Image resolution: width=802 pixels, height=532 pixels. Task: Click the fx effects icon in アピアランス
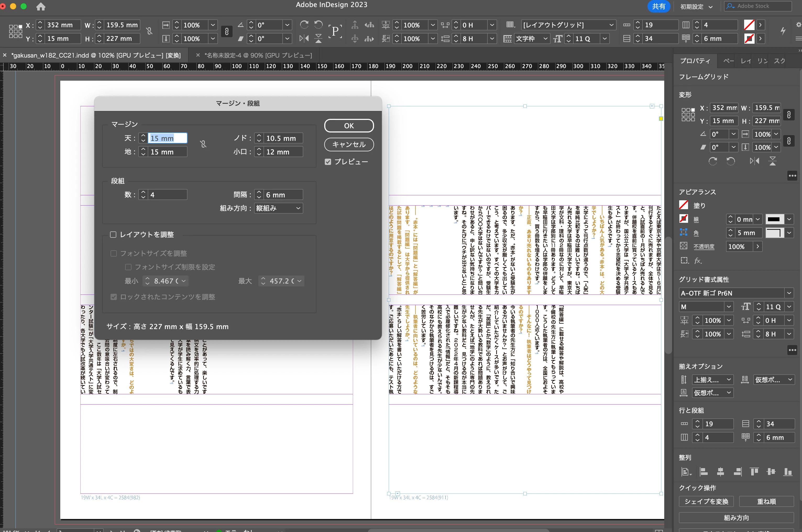(x=698, y=261)
